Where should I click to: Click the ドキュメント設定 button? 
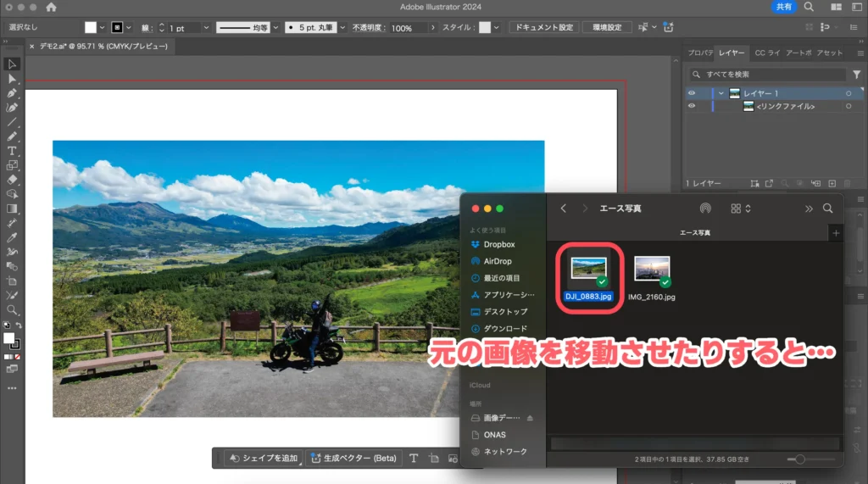[544, 27]
